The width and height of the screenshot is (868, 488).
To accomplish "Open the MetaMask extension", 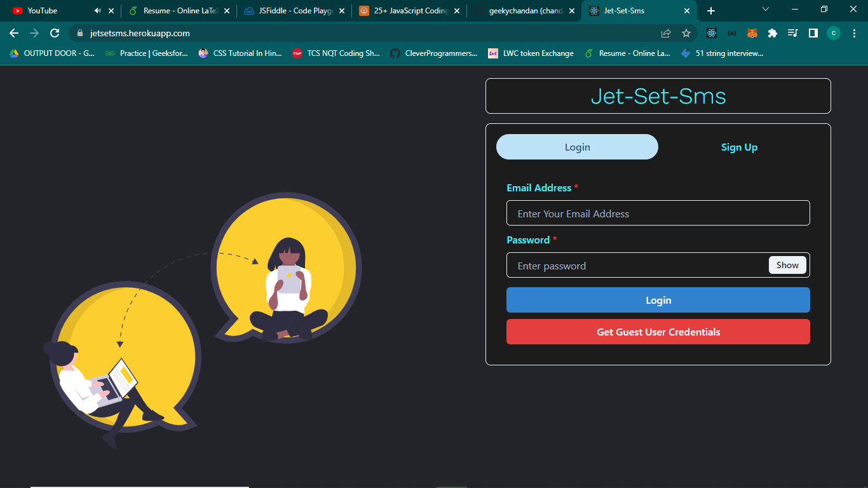I will (752, 32).
